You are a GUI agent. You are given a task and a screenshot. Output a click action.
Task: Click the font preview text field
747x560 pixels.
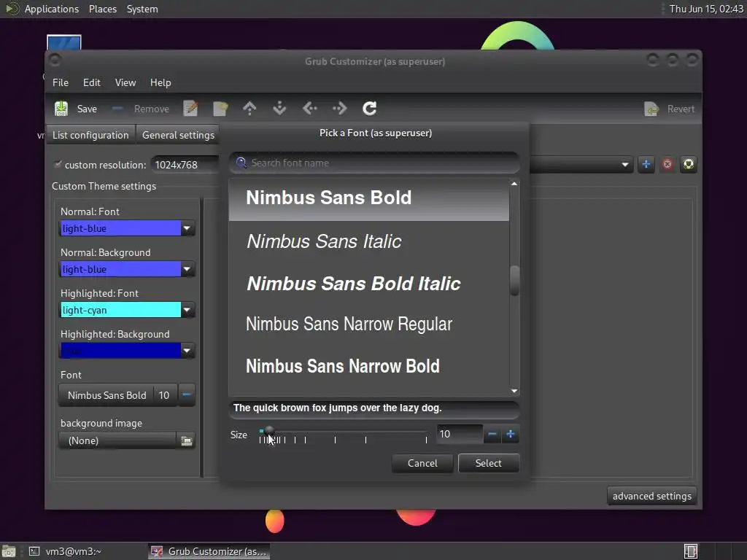point(374,408)
